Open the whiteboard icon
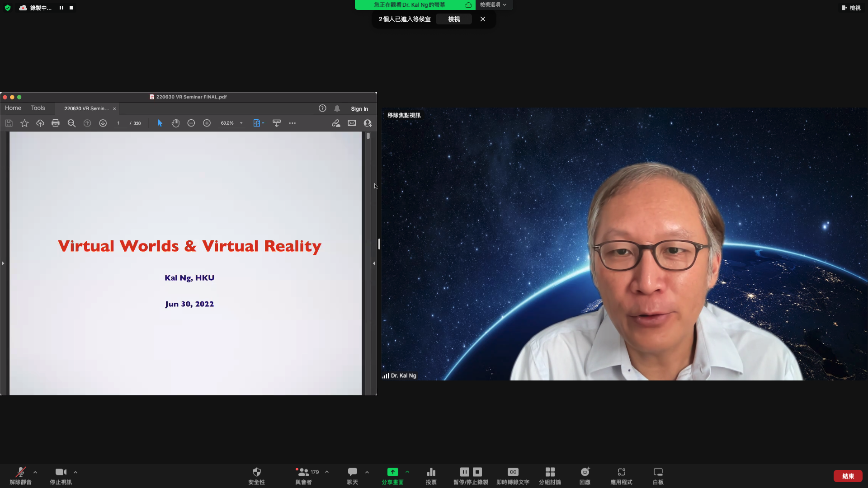This screenshot has height=488, width=868. pyautogui.click(x=658, y=472)
